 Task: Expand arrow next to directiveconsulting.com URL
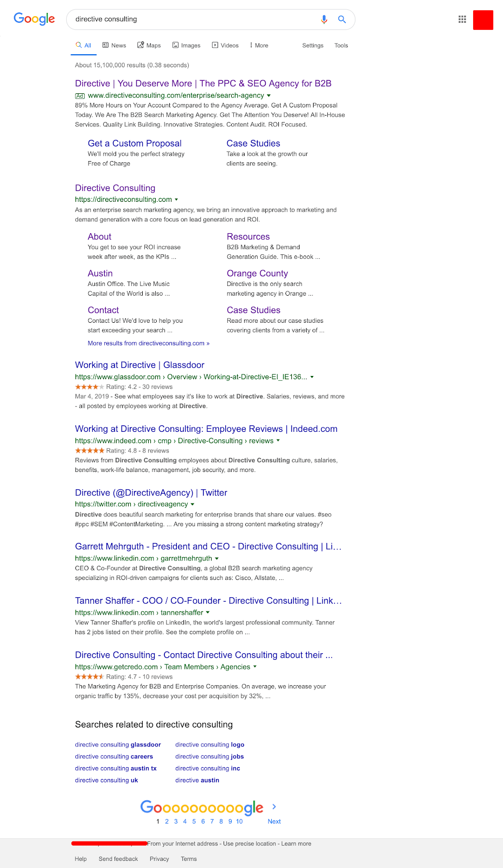176,200
